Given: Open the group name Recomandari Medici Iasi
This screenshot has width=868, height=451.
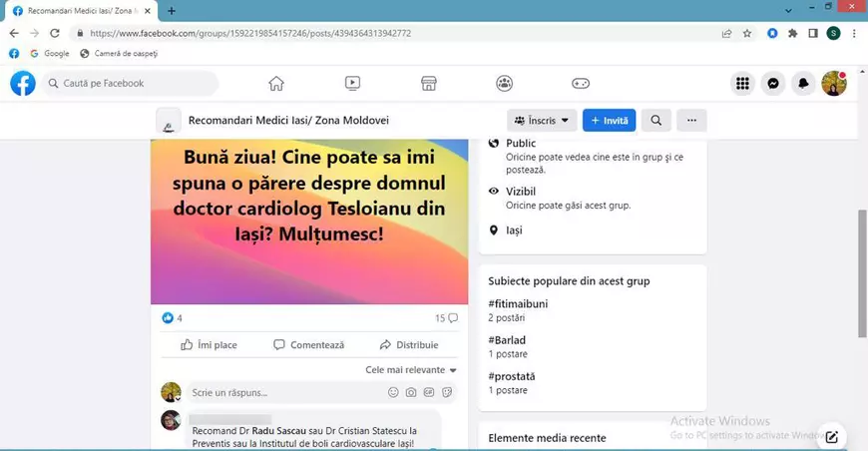Looking at the screenshot, I should coord(288,120).
